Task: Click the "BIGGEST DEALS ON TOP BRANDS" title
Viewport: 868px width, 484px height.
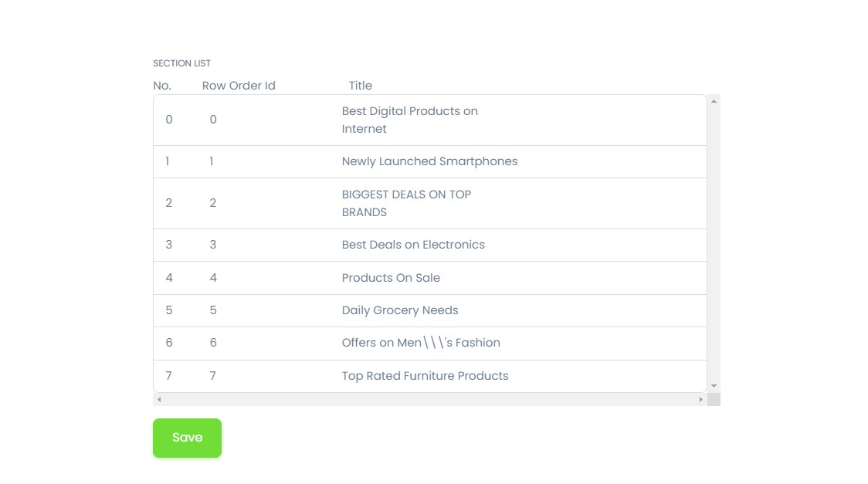Action: (406, 203)
